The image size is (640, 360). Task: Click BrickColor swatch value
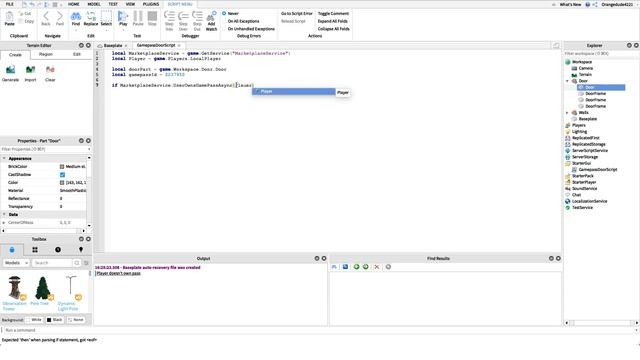click(x=62, y=167)
